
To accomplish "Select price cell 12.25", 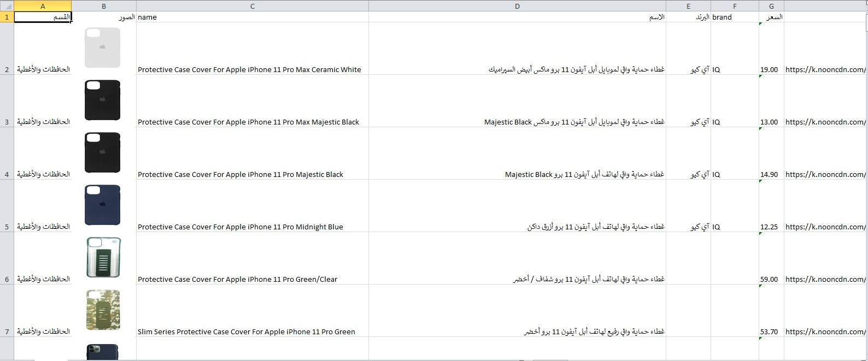I will [771, 206].
